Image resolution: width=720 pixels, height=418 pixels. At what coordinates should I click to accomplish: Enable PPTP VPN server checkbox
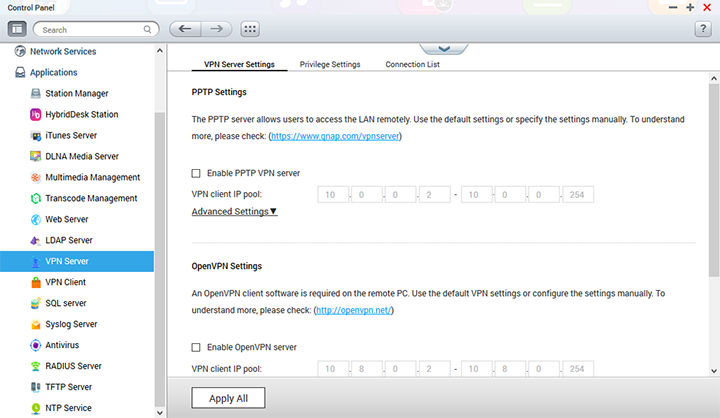[x=196, y=173]
